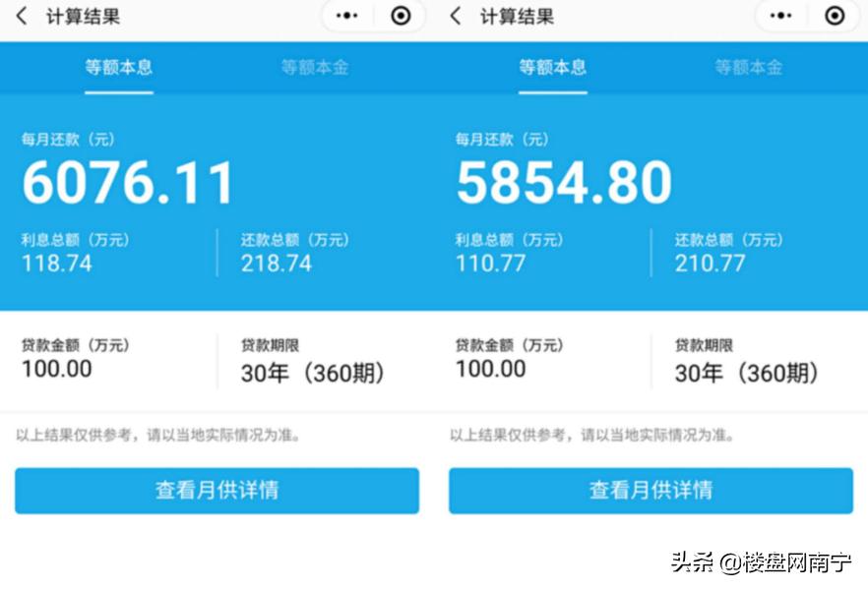Open the three-dot menu on the right screen

[x=780, y=16]
